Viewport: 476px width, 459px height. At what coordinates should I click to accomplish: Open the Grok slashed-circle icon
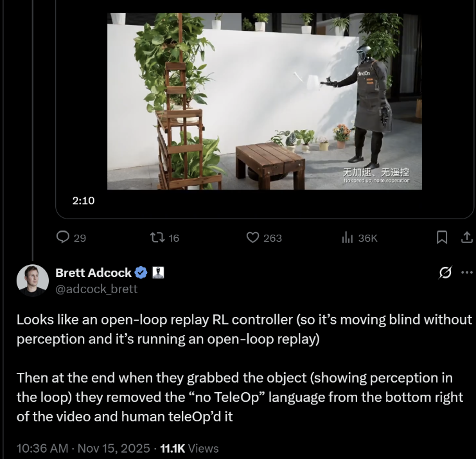point(444,273)
